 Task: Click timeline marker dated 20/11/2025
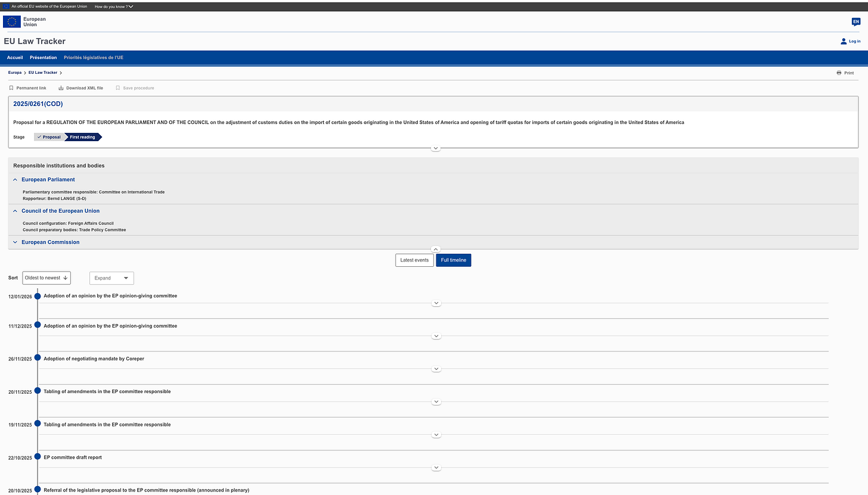point(38,391)
